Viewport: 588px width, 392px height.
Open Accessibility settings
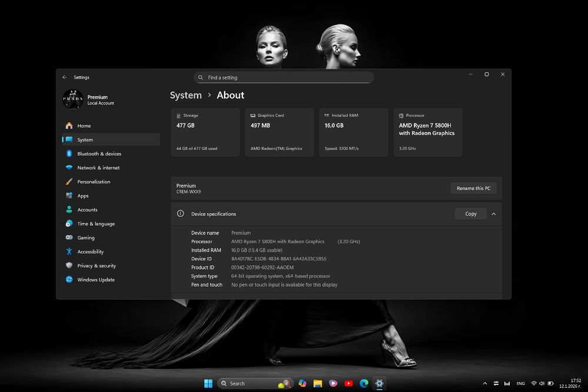point(90,252)
